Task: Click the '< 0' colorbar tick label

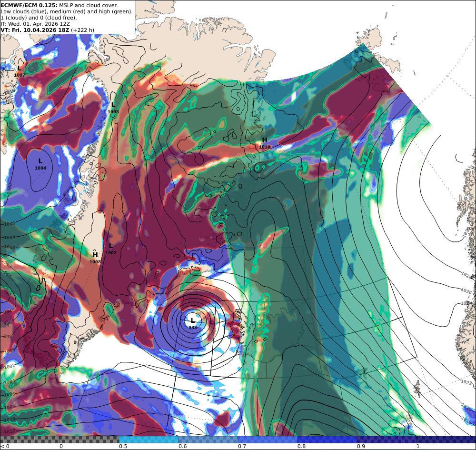Action: click(x=5, y=446)
